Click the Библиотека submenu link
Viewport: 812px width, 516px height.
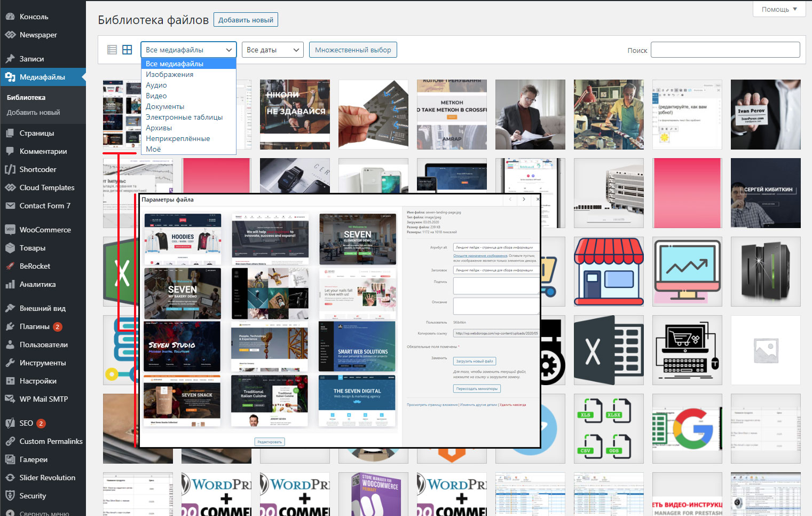(26, 97)
